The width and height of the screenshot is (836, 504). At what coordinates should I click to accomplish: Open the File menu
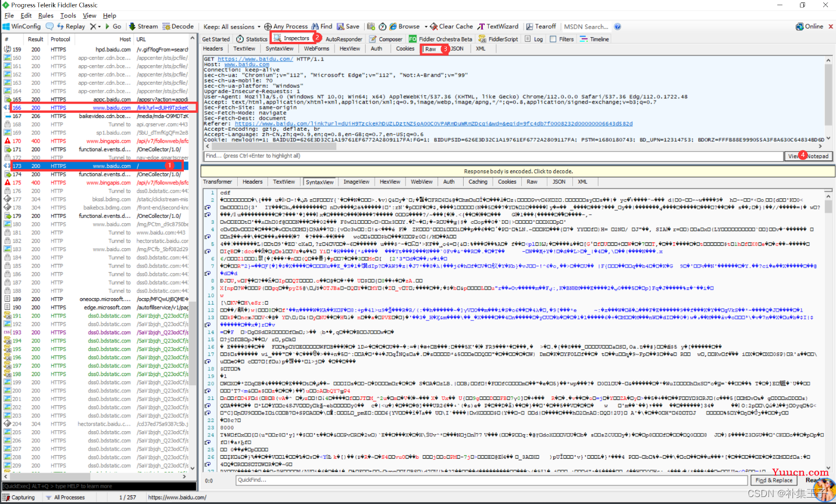click(9, 16)
